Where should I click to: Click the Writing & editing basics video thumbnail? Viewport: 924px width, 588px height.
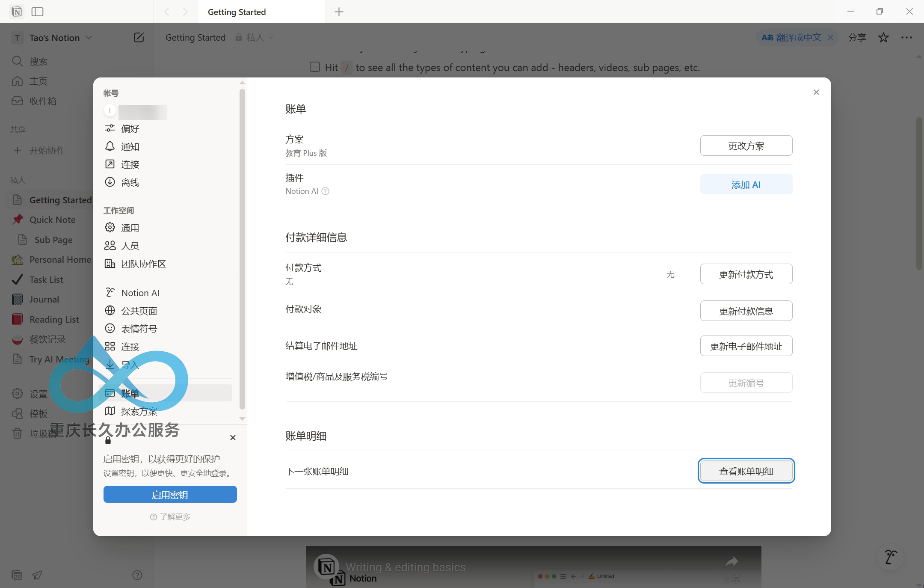click(x=533, y=567)
